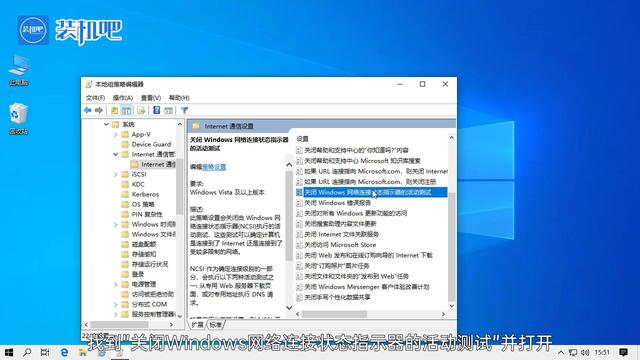Viewport: 640px width, 360px height.
Task: Select the OS 策略 folder
Action: 138,204
